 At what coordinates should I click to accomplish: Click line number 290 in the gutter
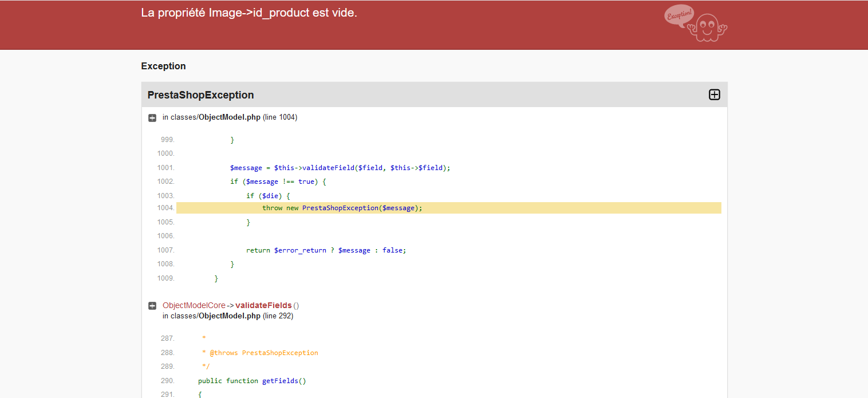tap(167, 381)
